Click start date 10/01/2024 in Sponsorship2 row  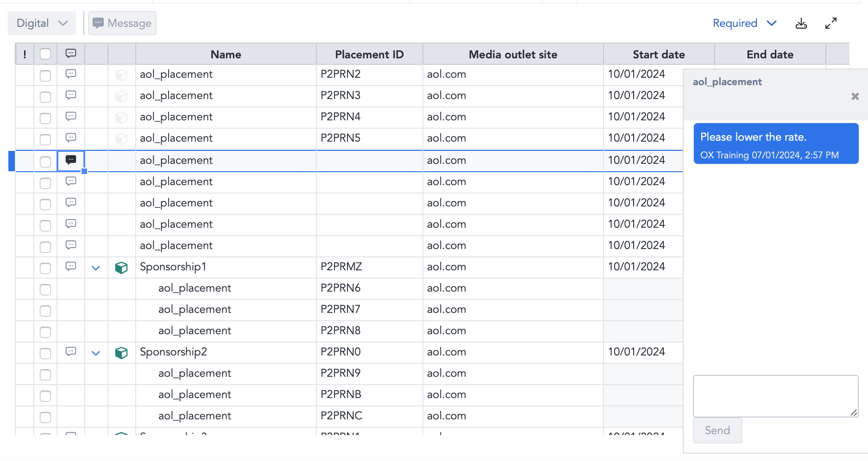click(x=643, y=352)
